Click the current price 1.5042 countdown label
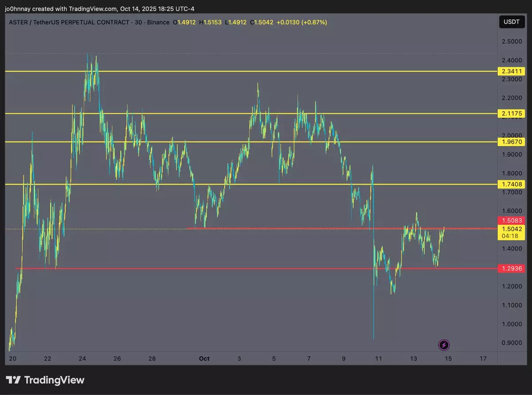The height and width of the screenshot is (395, 532). coord(511,232)
